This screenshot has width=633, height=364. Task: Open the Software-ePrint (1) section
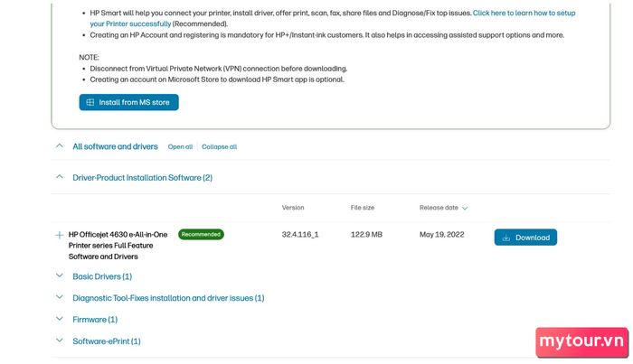pyautogui.click(x=107, y=341)
